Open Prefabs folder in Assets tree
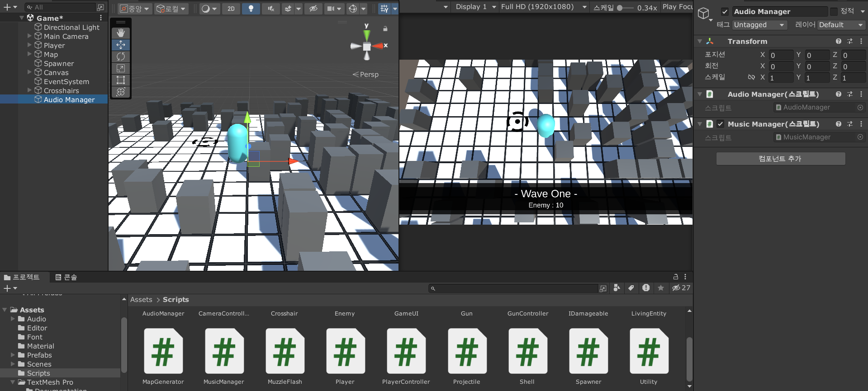868x391 pixels. coord(39,355)
